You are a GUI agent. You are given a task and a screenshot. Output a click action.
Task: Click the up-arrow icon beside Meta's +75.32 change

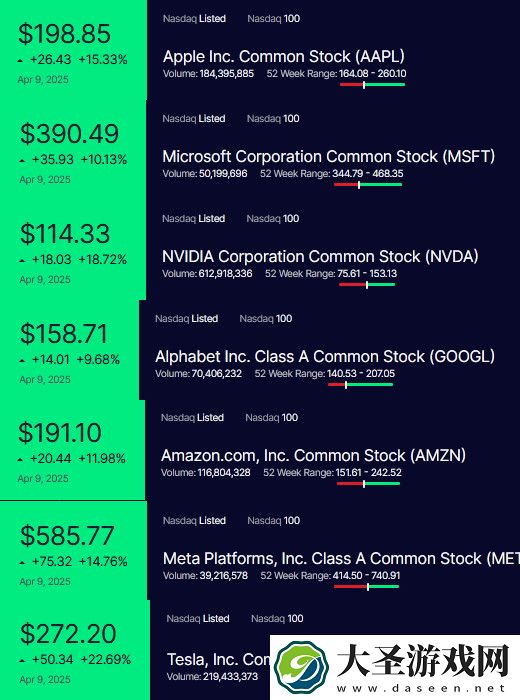pyautogui.click(x=22, y=562)
